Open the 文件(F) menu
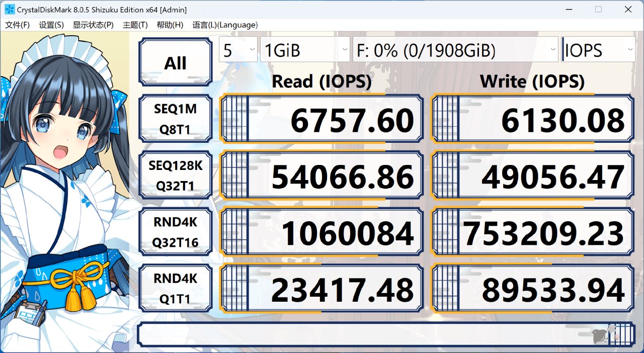 click(18, 25)
